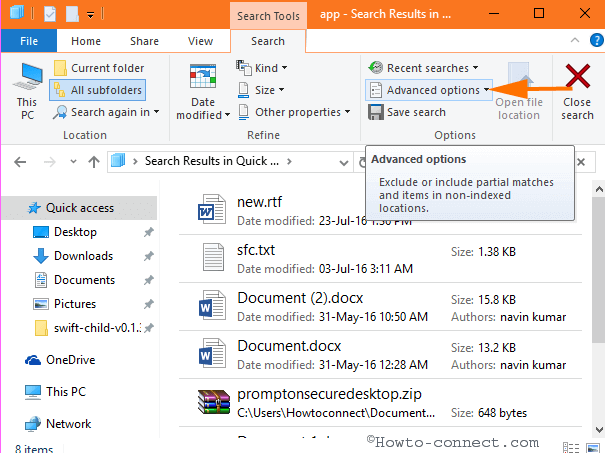Open the Size filter dropdown
This screenshot has width=605, height=453.
click(x=261, y=90)
